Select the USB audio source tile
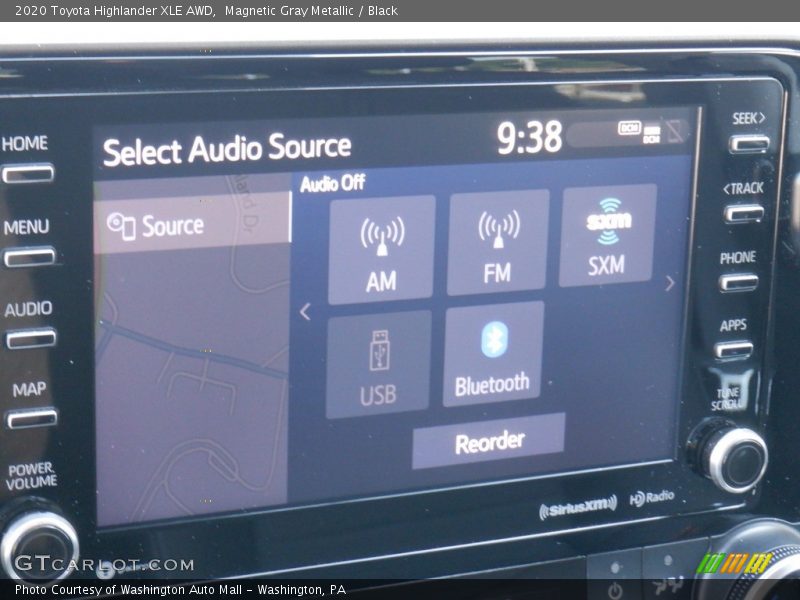The height and width of the screenshot is (600, 800). tap(378, 364)
